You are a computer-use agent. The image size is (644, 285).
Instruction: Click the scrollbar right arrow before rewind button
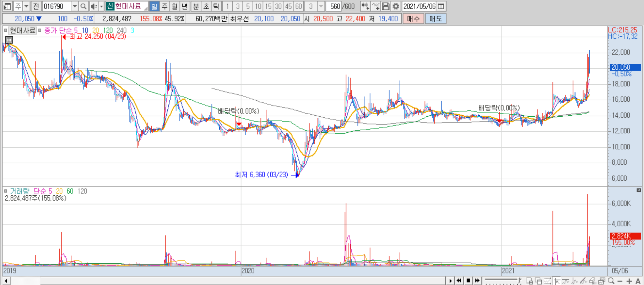450,281
